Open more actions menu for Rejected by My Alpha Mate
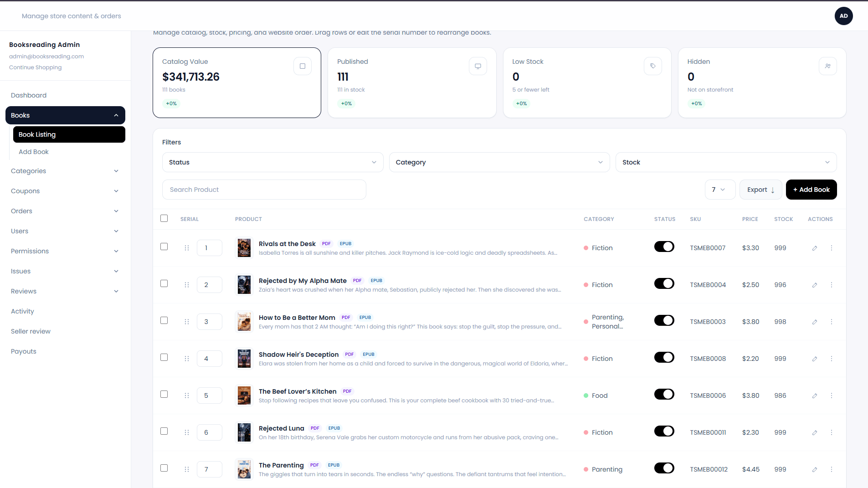The image size is (868, 488). [x=831, y=285]
